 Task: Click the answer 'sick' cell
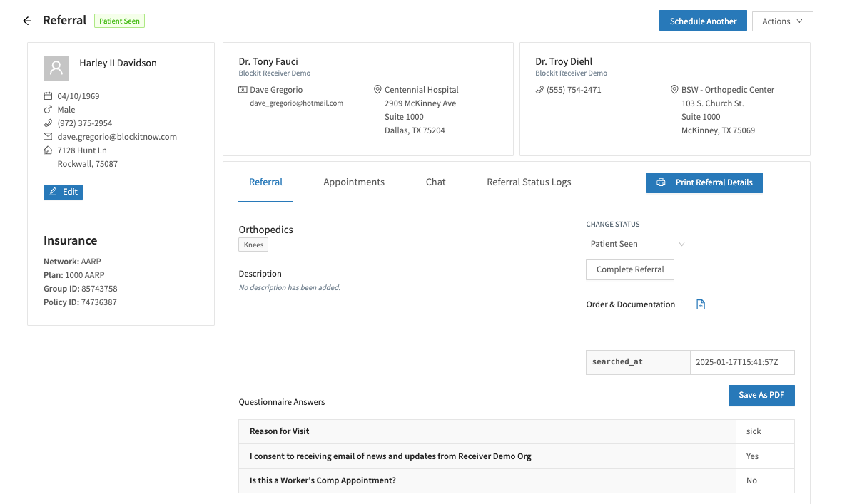coord(765,432)
